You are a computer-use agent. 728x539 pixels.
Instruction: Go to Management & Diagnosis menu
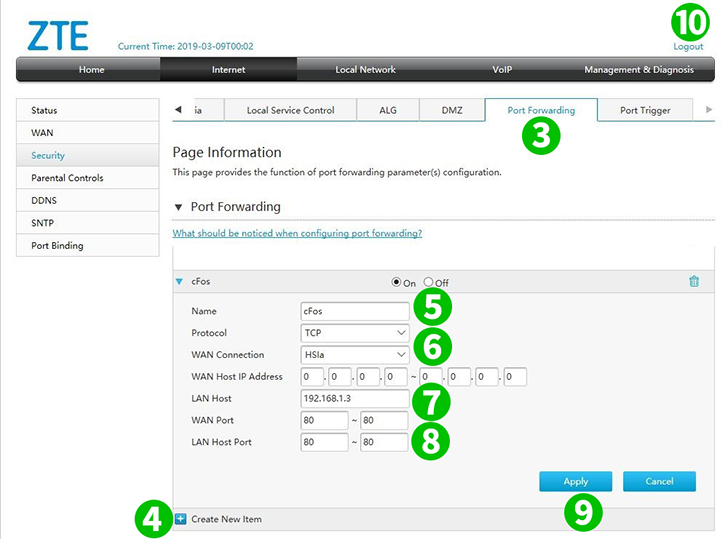pyautogui.click(x=638, y=70)
